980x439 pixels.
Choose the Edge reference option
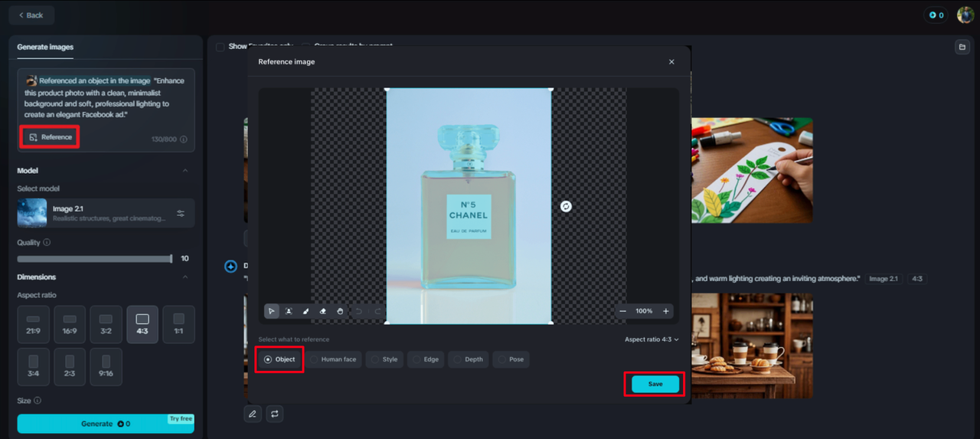coord(426,359)
